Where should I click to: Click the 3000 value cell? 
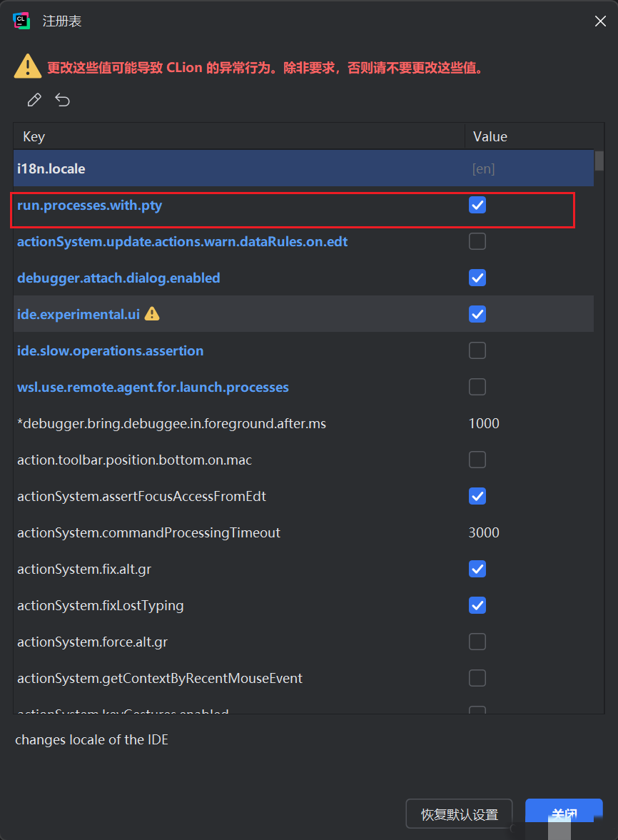pyautogui.click(x=484, y=532)
